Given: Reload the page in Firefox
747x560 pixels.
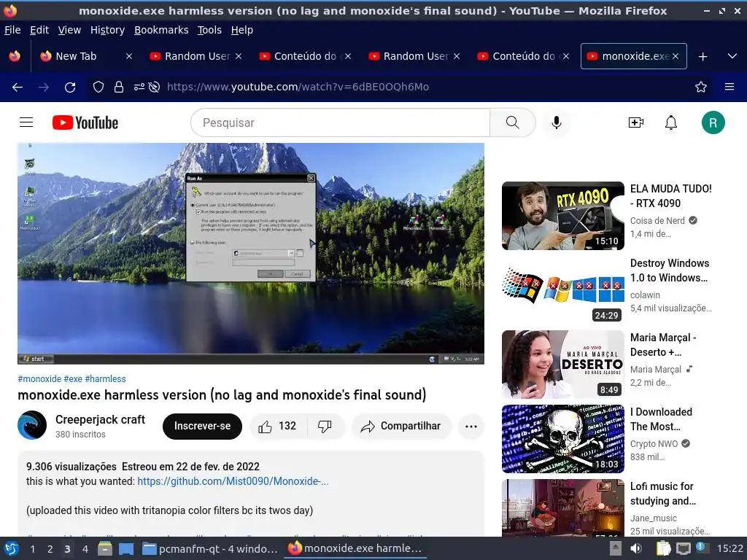Looking at the screenshot, I should click(70, 87).
